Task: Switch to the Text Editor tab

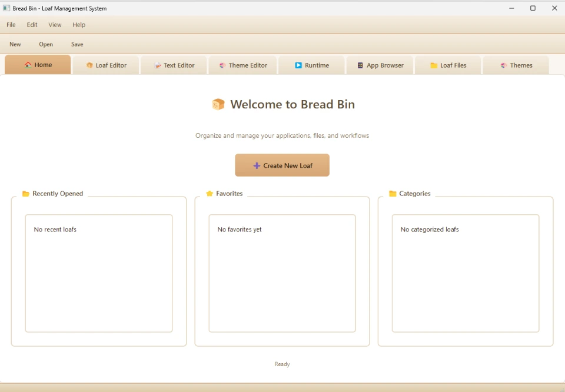Action: pos(174,65)
